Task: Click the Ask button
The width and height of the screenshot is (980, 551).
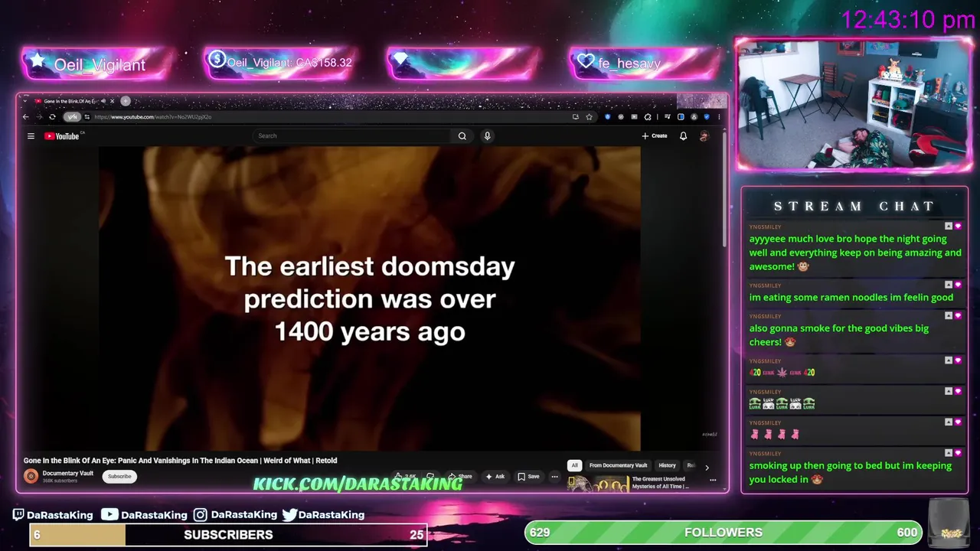Action: tap(495, 476)
